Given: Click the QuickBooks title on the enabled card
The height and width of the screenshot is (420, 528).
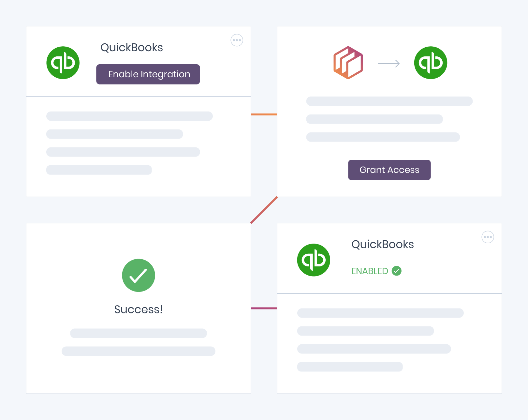Looking at the screenshot, I should [383, 245].
